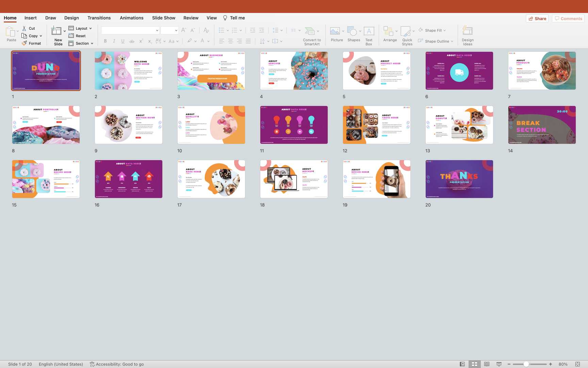
Task: Open the font name combo box
Action: click(x=130, y=30)
